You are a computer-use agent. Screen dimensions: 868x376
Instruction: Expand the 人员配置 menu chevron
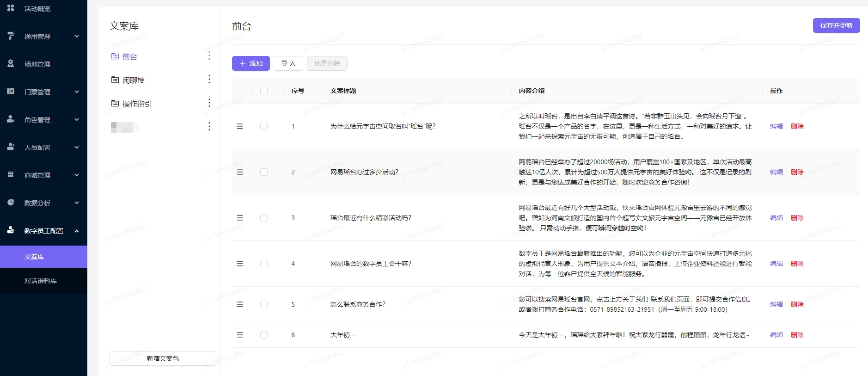(x=77, y=147)
